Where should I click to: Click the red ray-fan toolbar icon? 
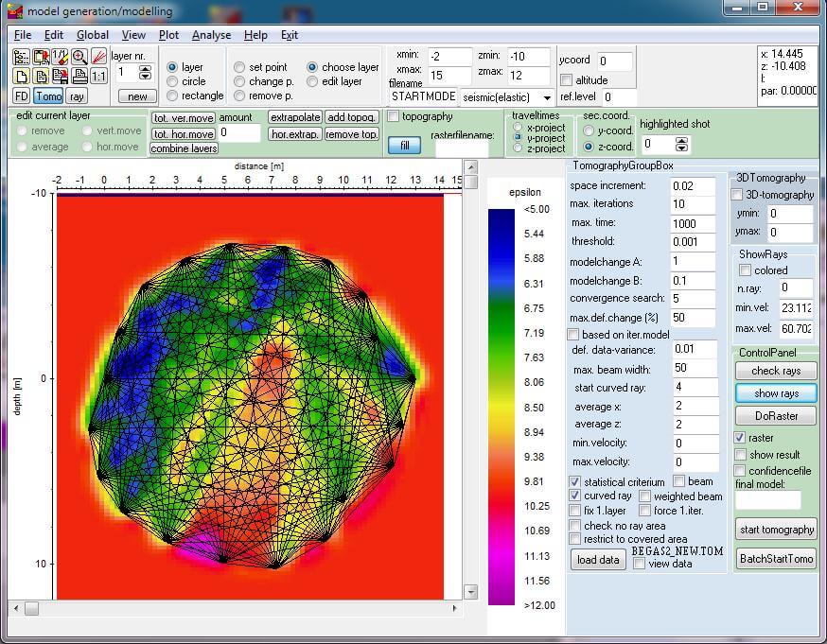tap(98, 58)
